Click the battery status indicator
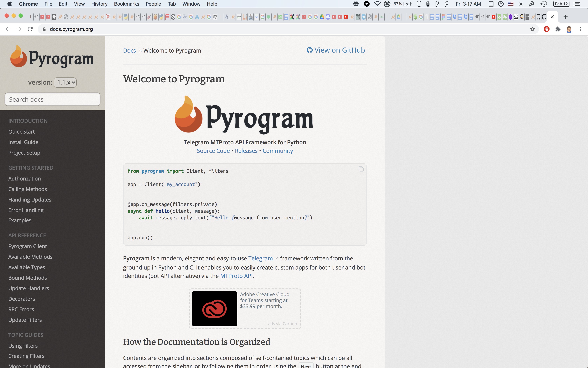The height and width of the screenshot is (368, 588). tap(402, 4)
